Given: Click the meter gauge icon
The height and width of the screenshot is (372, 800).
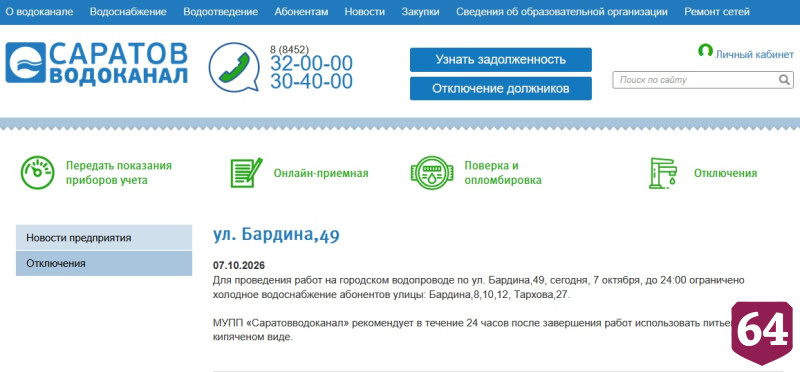Looking at the screenshot, I should tap(37, 173).
